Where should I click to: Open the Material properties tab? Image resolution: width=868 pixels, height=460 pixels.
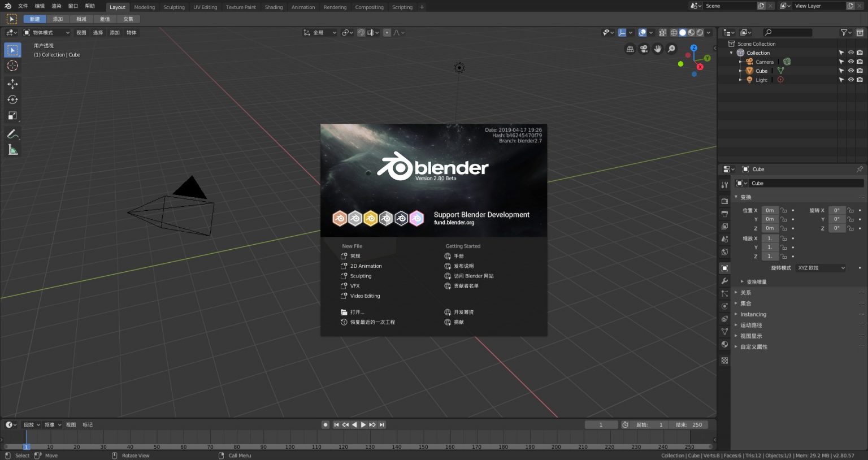pos(724,344)
